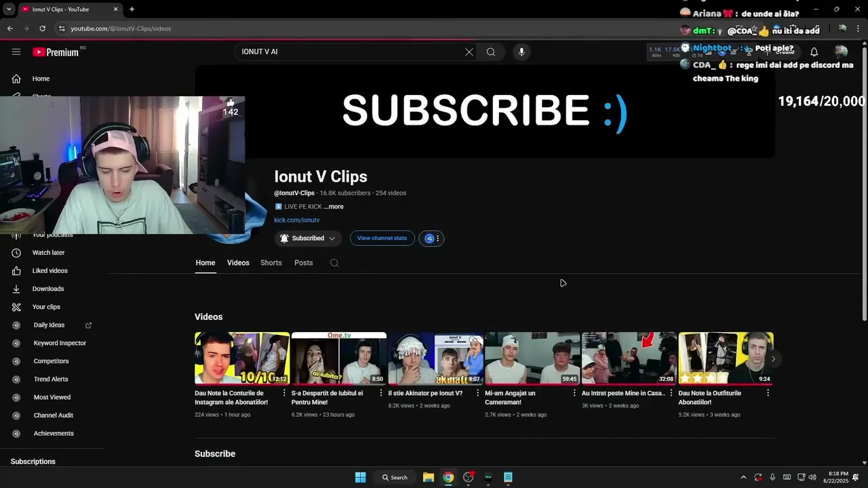Open the Windows Start menu
This screenshot has width=868, height=488.
tap(361, 477)
